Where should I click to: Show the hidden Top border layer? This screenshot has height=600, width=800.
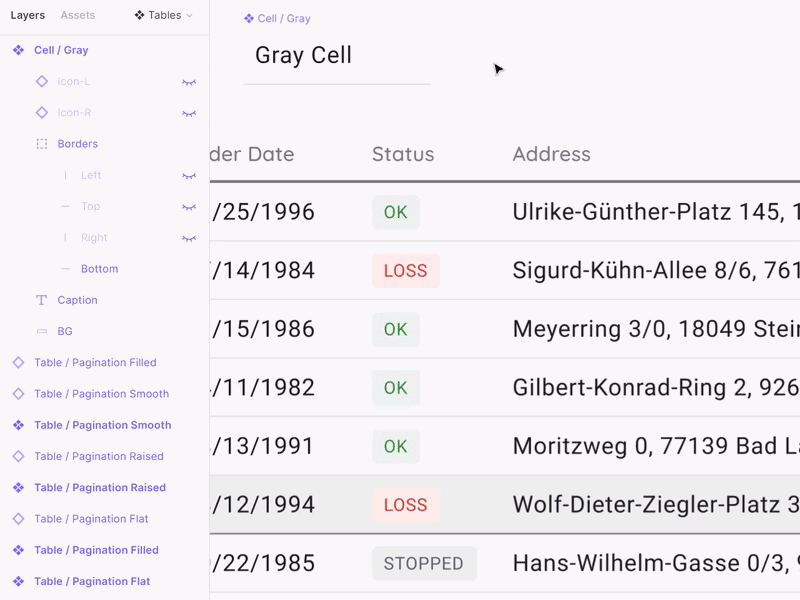(189, 206)
